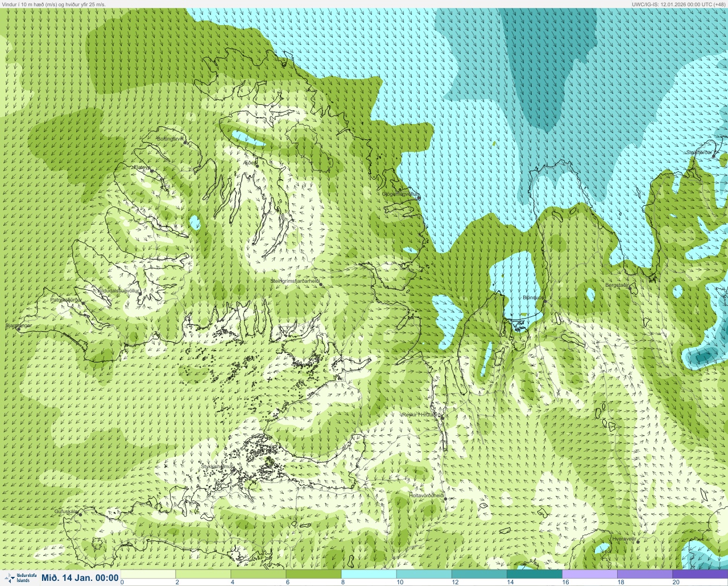
Task: Click the Holtavörðuheiði station label
Action: [427, 496]
